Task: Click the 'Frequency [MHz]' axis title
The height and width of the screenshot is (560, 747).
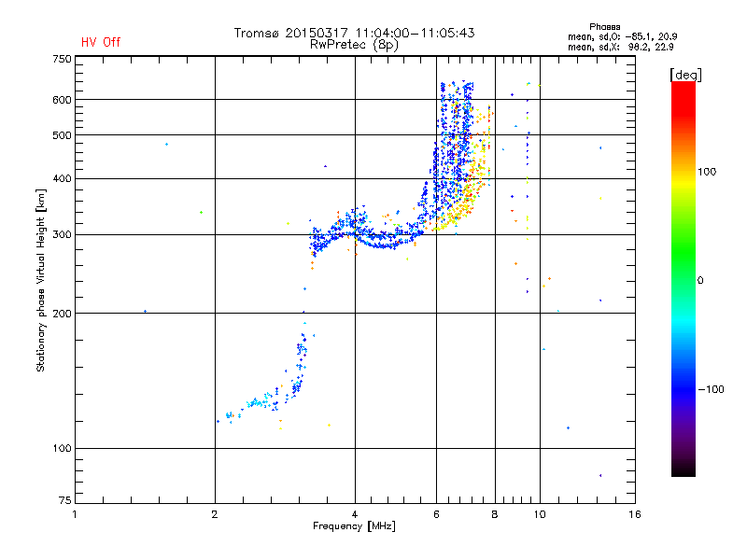Action: point(354,526)
